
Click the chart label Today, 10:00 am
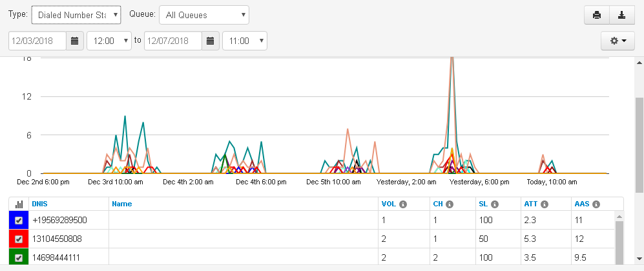tap(552, 182)
